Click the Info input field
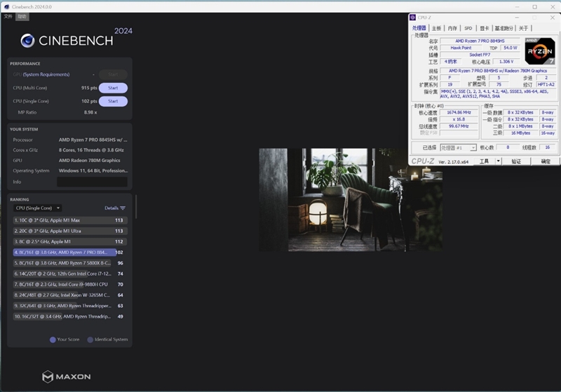This screenshot has height=392, width=561. [92, 182]
